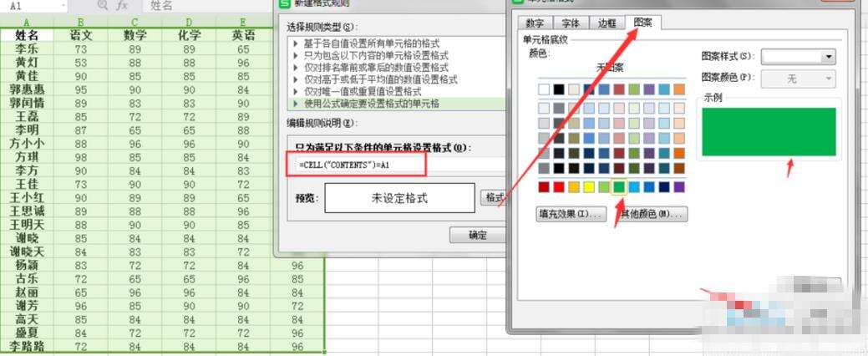Click the name cell 盛夏
The width and height of the screenshot is (868, 356).
[x=27, y=333]
